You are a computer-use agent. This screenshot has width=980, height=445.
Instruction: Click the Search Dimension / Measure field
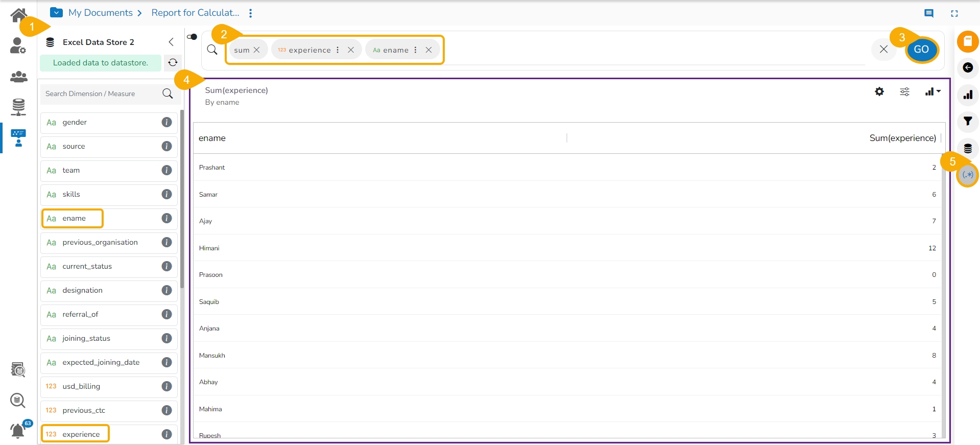point(102,93)
